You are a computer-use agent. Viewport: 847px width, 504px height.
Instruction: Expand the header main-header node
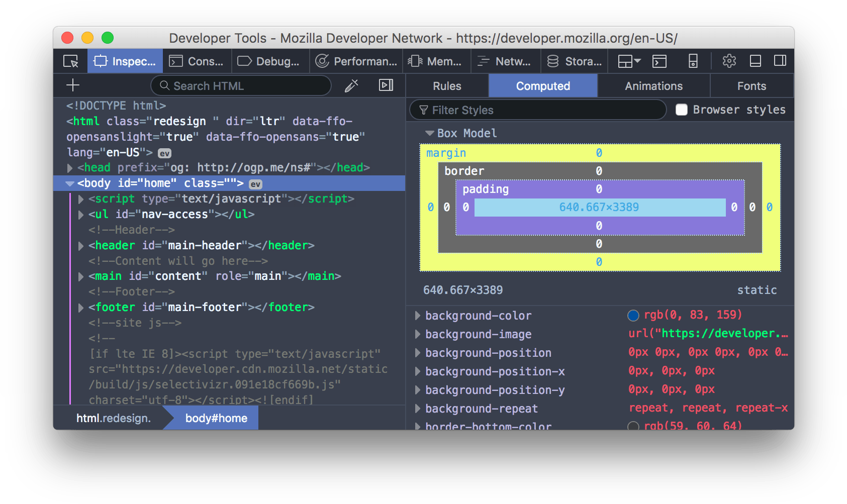[x=81, y=246]
